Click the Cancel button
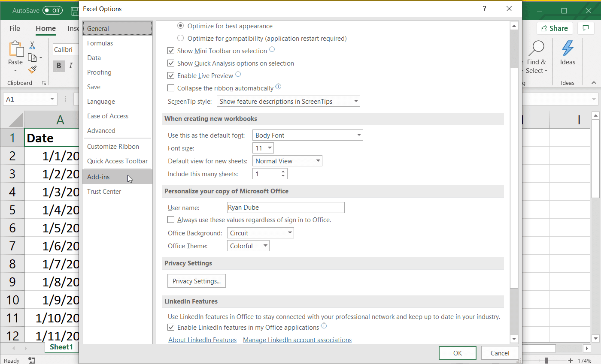 click(500, 353)
